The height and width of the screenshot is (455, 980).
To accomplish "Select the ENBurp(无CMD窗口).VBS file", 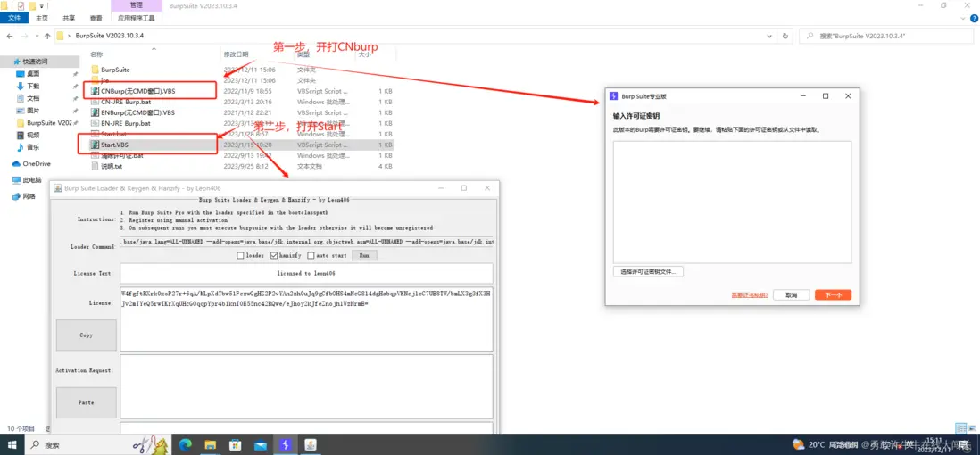I will (137, 112).
